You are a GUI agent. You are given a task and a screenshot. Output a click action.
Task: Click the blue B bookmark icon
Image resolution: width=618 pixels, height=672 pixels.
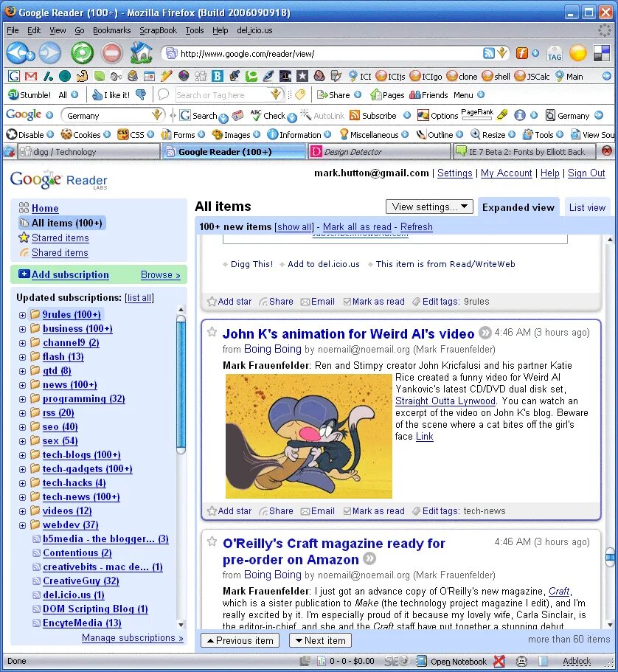click(218, 76)
